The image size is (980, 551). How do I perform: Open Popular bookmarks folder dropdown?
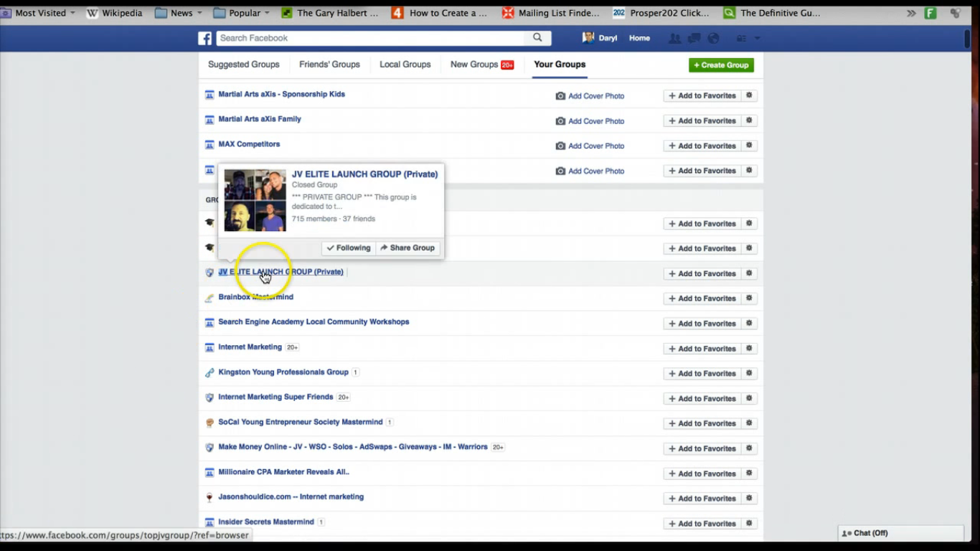tap(242, 13)
